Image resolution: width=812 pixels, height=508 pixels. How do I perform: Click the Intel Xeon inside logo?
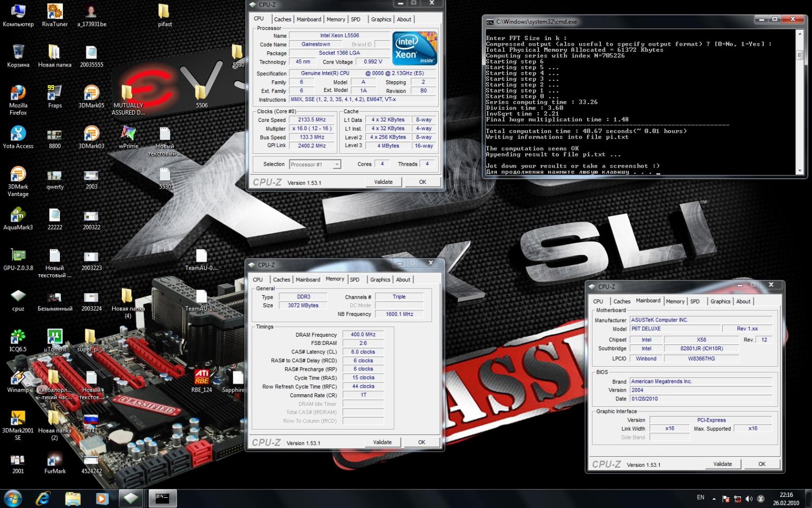[x=415, y=48]
